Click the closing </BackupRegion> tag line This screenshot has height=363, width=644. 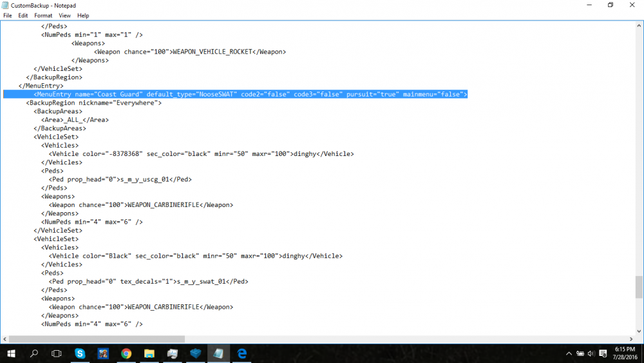click(x=54, y=77)
